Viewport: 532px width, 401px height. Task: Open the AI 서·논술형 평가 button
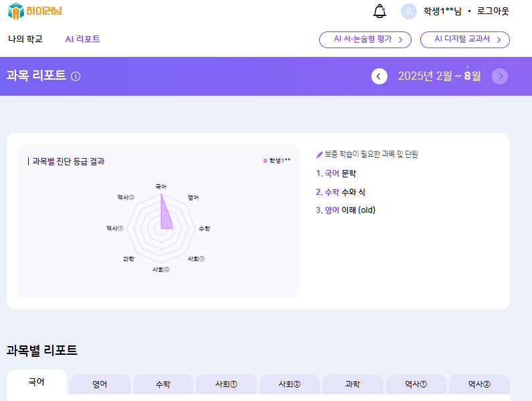point(365,39)
